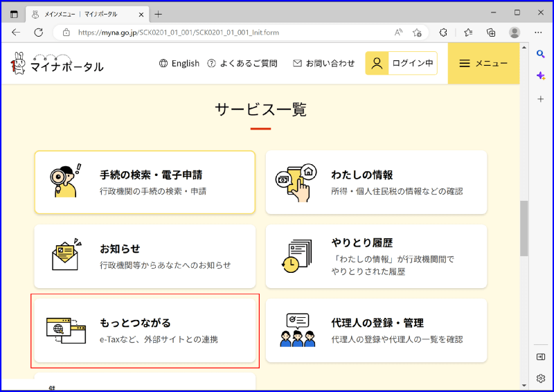Open Settings and more ellipsis
This screenshot has height=392, width=554.
tap(538, 33)
